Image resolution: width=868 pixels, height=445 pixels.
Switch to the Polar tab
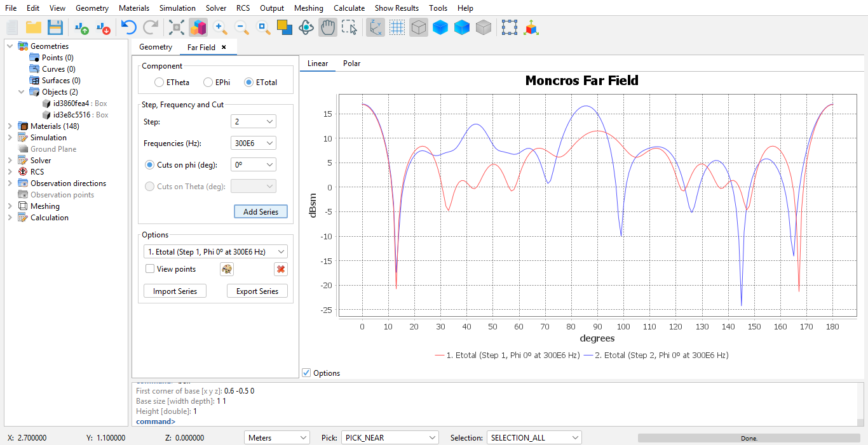pos(351,63)
